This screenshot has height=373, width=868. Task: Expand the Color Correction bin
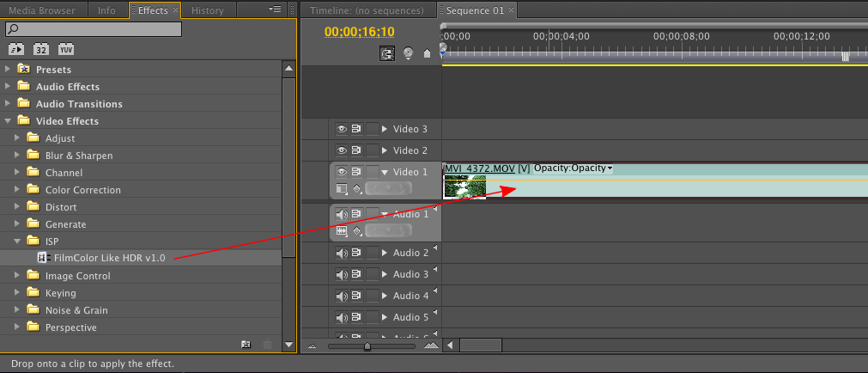17,190
